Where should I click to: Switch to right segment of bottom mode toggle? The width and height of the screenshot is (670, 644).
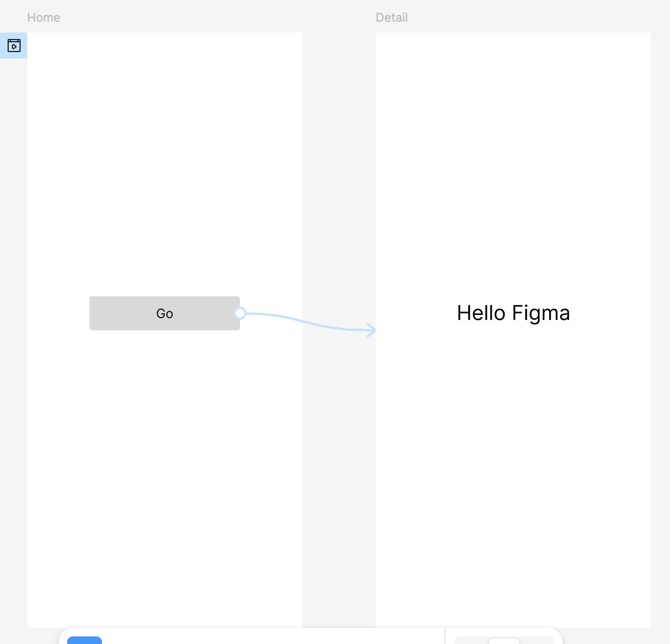click(537, 641)
